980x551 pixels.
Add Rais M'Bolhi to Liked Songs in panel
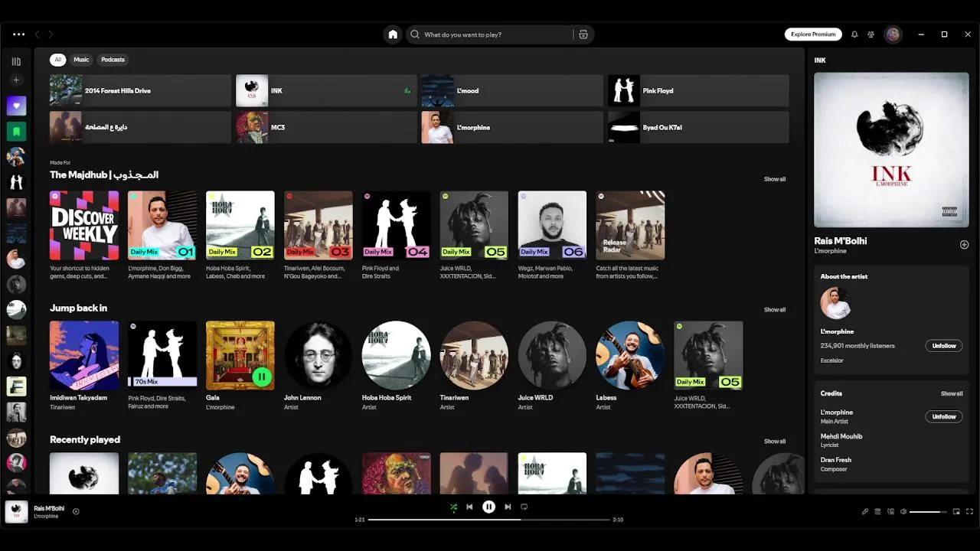(x=964, y=245)
